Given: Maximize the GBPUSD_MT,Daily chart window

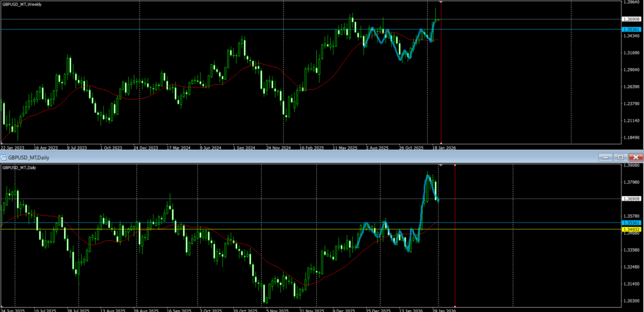Looking at the screenshot, I should 620,157.
